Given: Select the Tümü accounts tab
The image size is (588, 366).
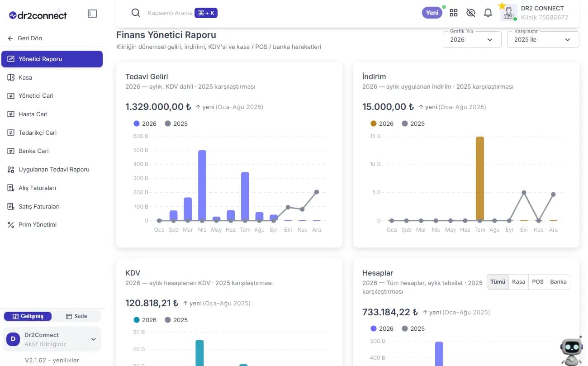Looking at the screenshot, I should point(498,282).
